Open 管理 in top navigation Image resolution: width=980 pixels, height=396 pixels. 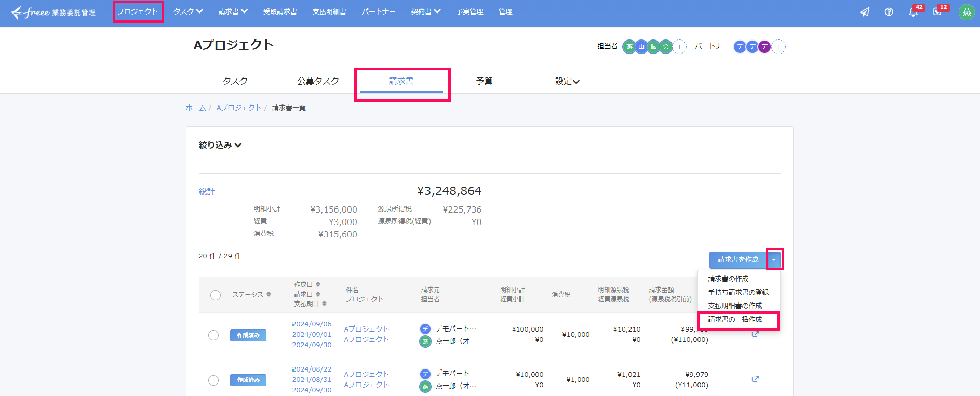[505, 11]
